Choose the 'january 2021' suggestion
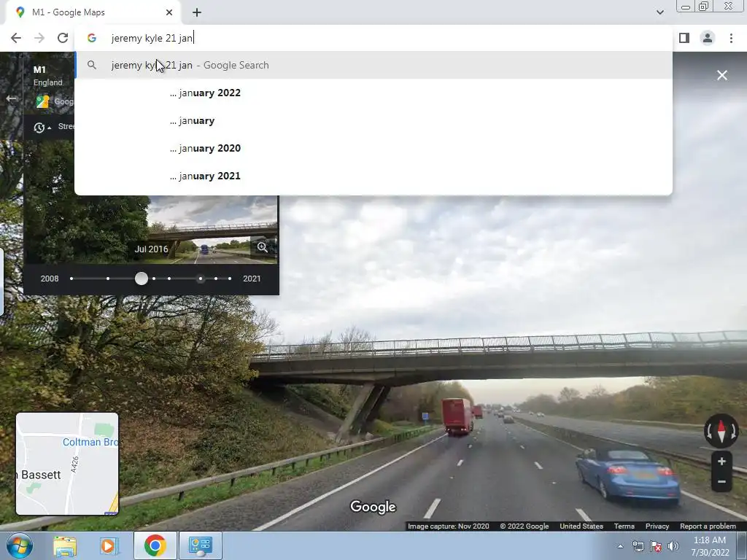Image resolution: width=747 pixels, height=560 pixels. [x=373, y=176]
